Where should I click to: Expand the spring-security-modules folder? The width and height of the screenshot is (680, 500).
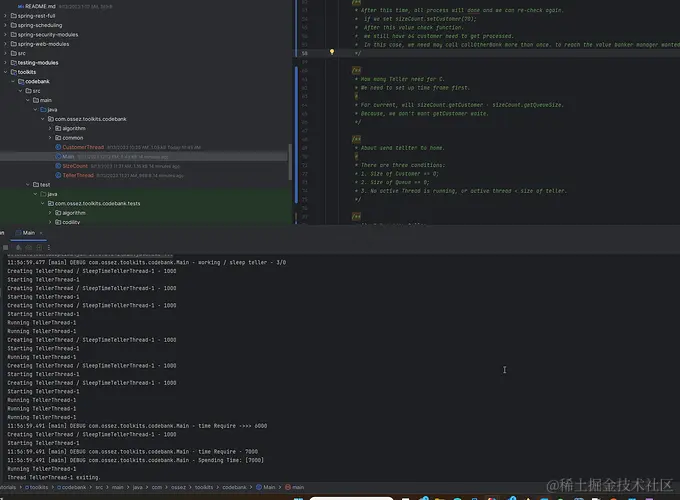click(x=5, y=35)
